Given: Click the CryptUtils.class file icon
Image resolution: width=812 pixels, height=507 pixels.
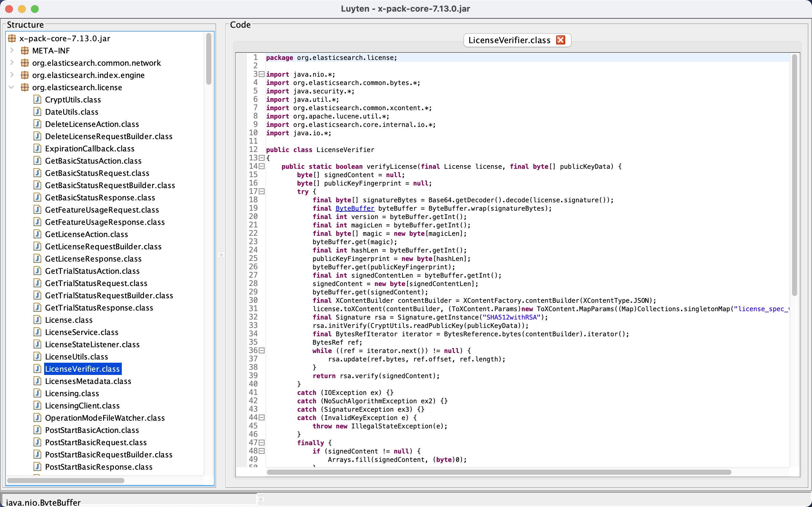Looking at the screenshot, I should click(38, 99).
